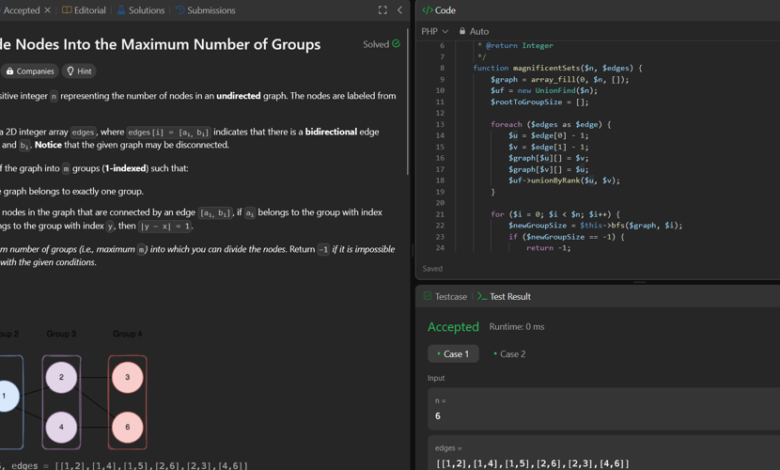Click the Saved status text
This screenshot has width=780, height=470.
pos(432,269)
